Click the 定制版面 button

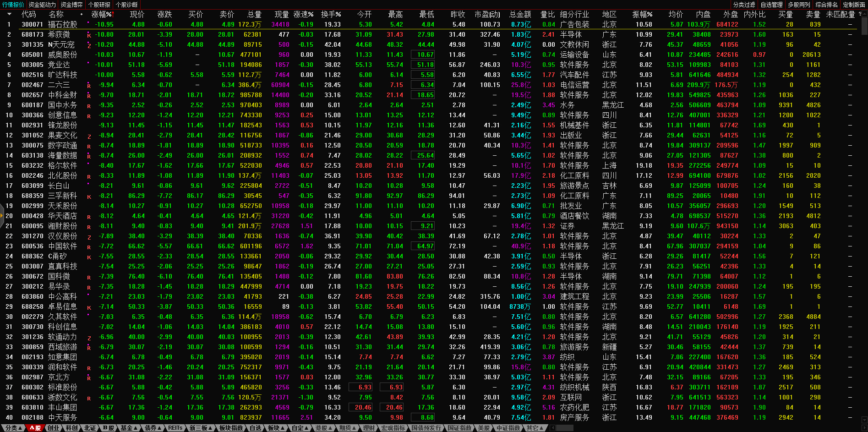coord(854,5)
